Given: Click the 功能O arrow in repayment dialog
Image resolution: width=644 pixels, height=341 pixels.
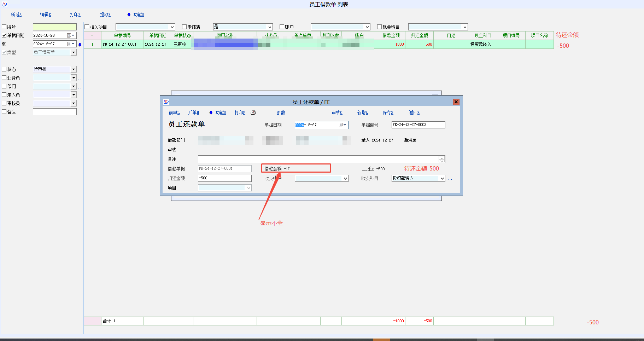Looking at the screenshot, I should [x=211, y=113].
